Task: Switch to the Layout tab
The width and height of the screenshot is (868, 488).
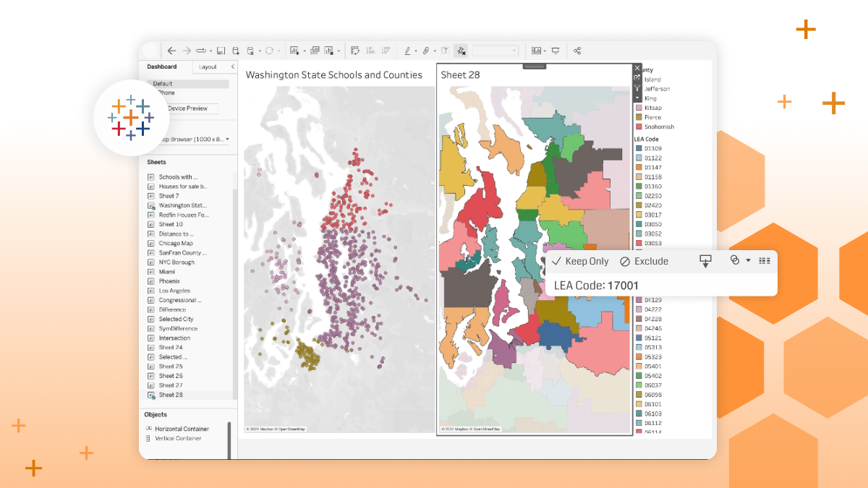Action: point(208,67)
